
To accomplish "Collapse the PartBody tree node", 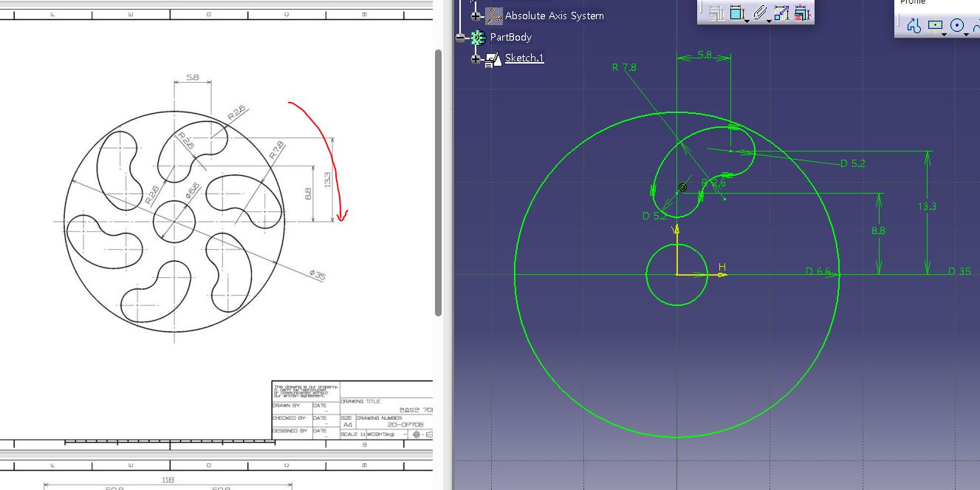I will 462,37.
